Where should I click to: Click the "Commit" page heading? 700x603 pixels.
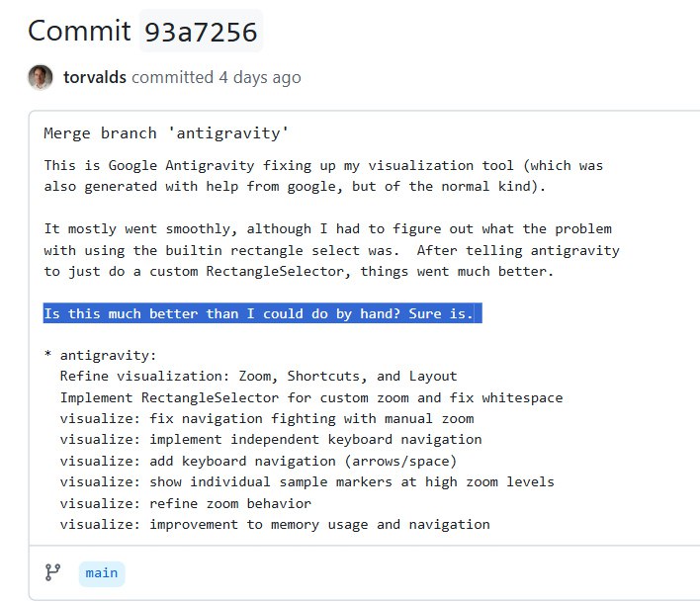(x=79, y=31)
